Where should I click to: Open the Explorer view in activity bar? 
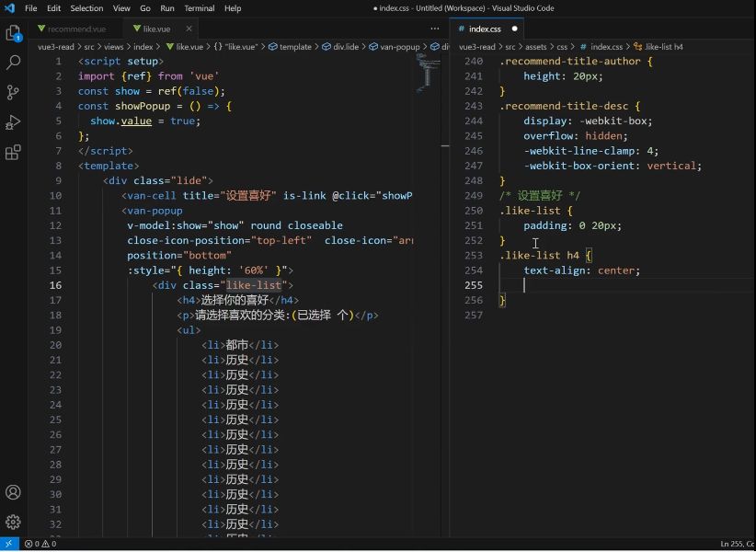tap(13, 33)
